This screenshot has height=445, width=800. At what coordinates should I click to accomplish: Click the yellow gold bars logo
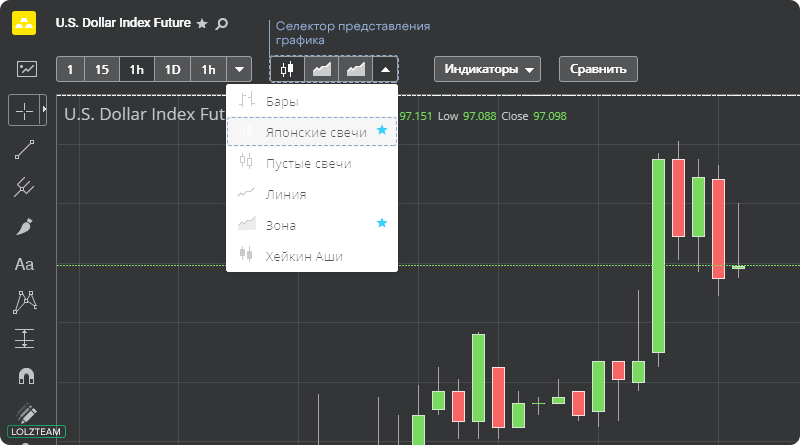click(x=24, y=23)
